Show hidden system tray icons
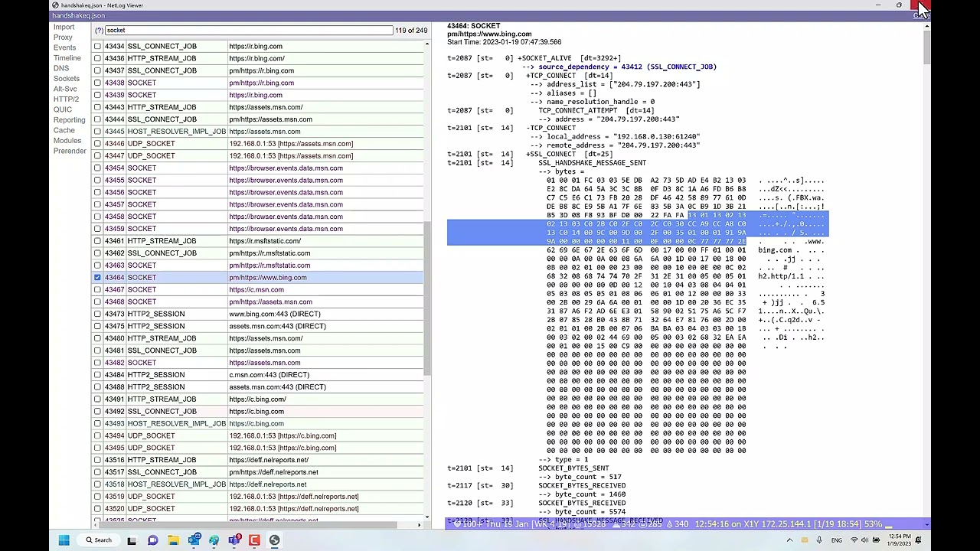980x551 pixels. pyautogui.click(x=789, y=540)
